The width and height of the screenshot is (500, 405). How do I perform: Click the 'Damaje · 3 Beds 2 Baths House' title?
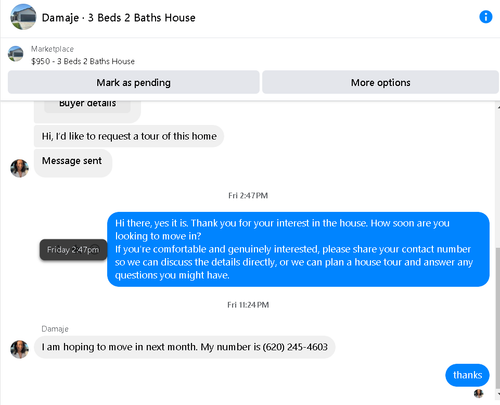pos(118,18)
